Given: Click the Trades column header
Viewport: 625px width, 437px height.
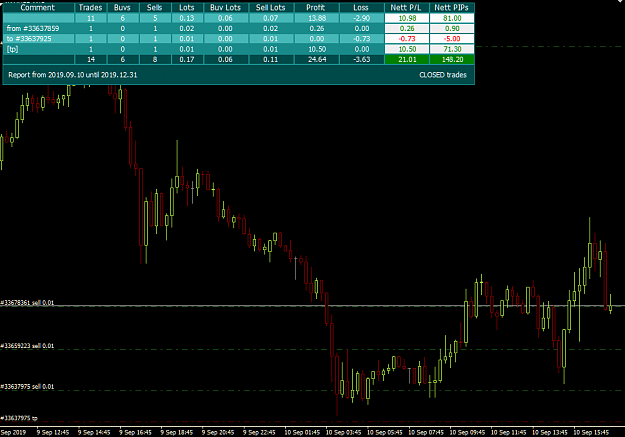Looking at the screenshot, I should tap(90, 8).
